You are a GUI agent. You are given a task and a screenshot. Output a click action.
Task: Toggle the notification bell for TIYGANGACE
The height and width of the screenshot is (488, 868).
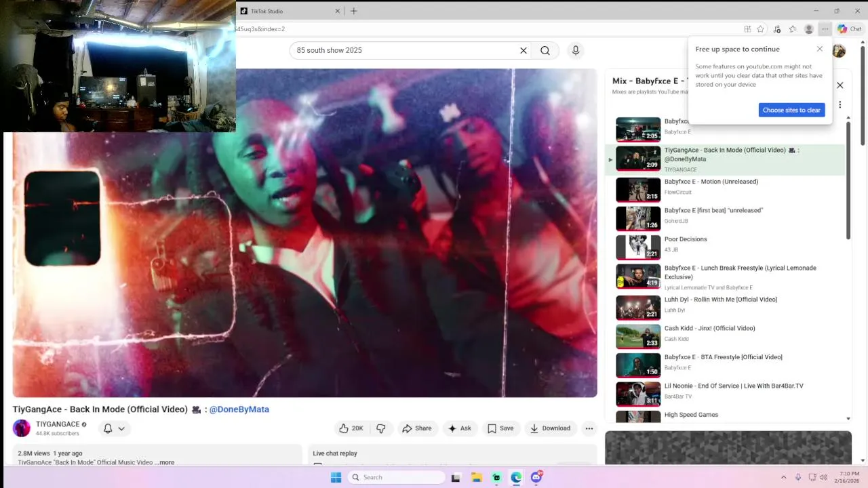tap(108, 428)
